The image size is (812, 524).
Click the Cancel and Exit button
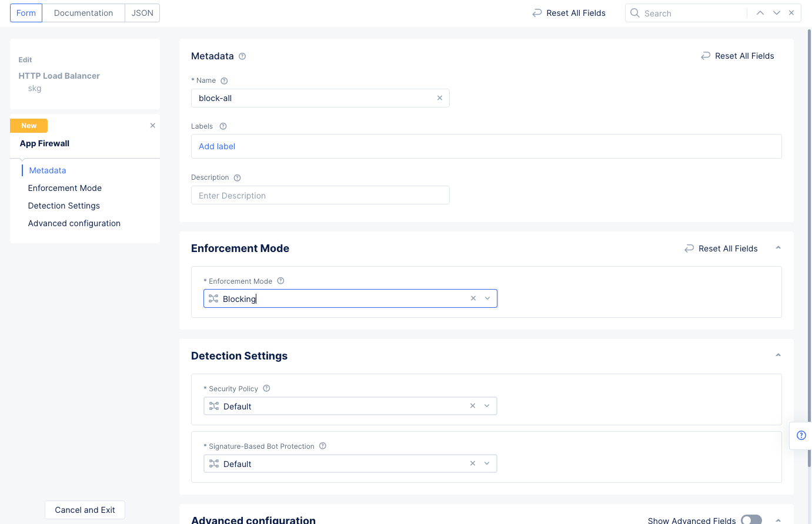85,510
